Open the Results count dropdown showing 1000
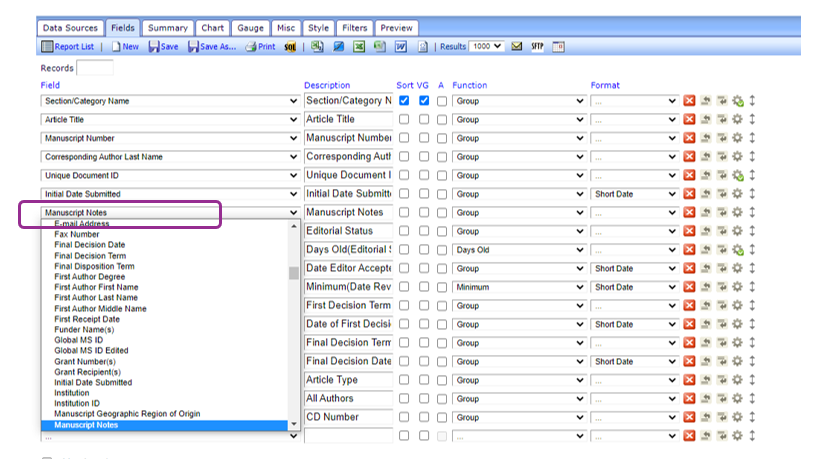 [x=488, y=47]
